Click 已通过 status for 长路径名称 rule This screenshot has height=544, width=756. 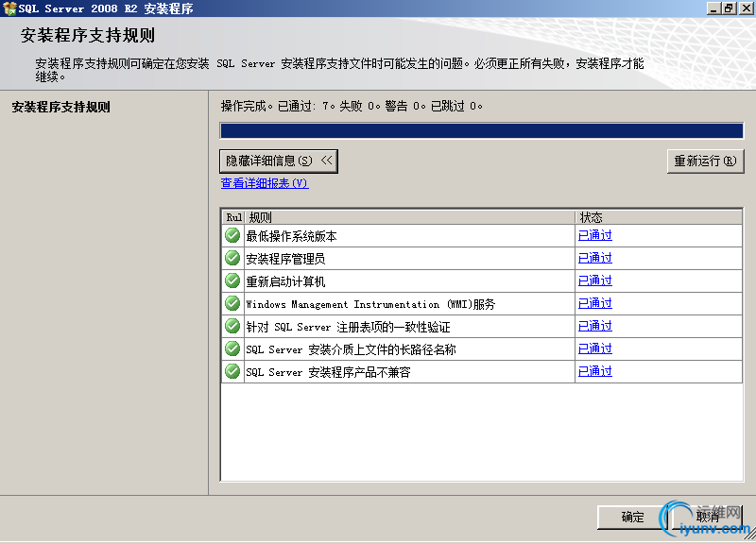(x=595, y=348)
